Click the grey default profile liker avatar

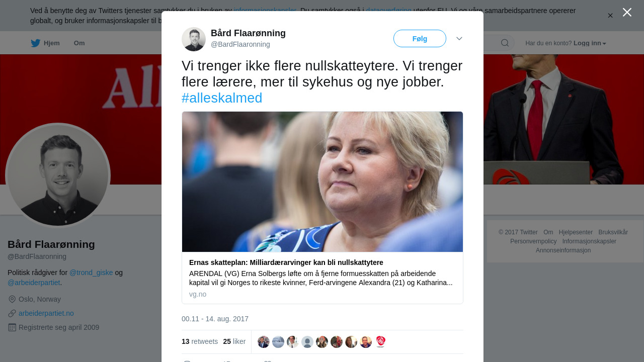[307, 342]
